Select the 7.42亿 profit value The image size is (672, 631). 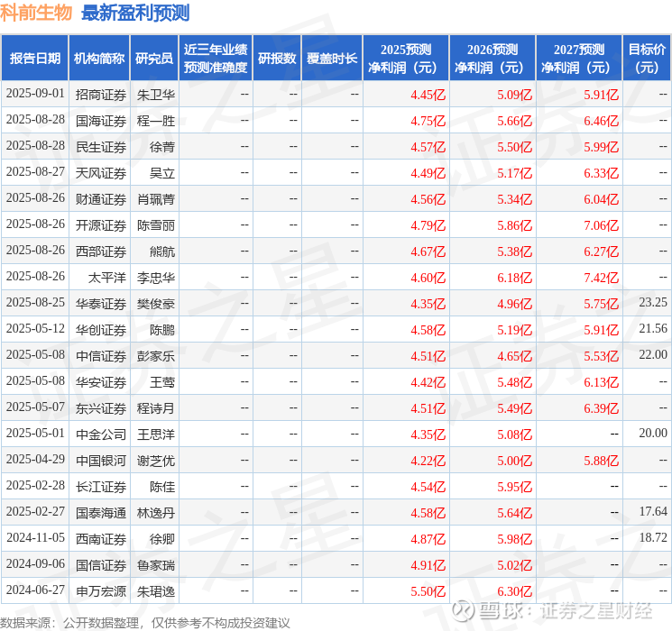(602, 278)
